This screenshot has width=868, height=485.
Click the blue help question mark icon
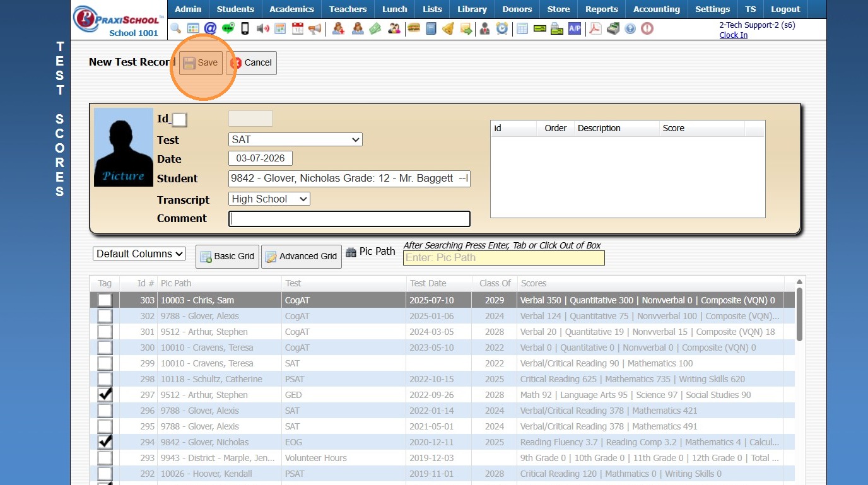630,28
